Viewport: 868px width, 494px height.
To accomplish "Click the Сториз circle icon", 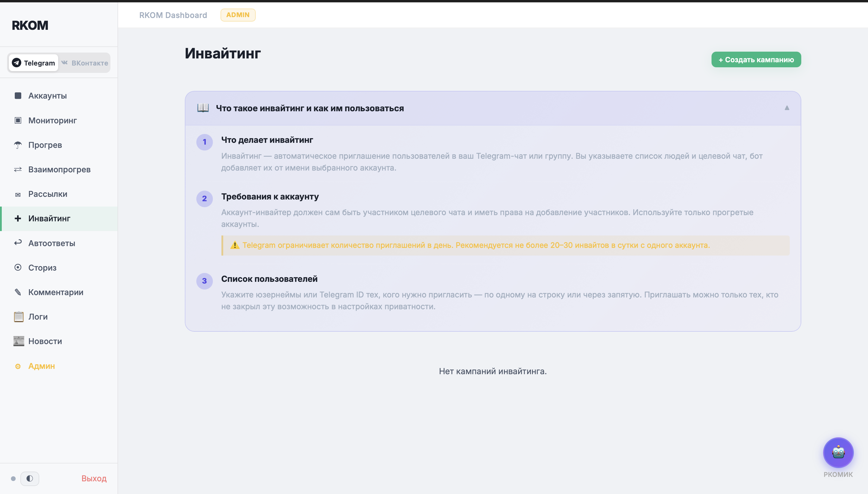I will point(18,267).
